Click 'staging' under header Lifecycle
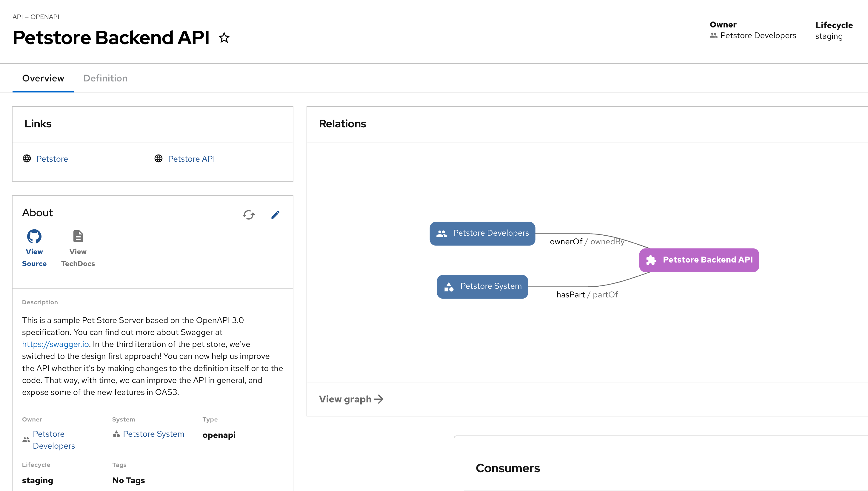Viewport: 868px width, 491px height. tap(829, 36)
